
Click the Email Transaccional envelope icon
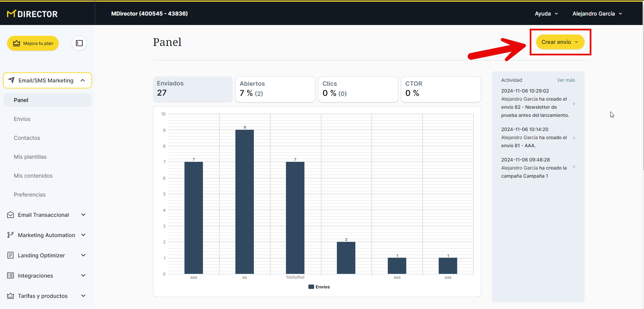click(10, 215)
